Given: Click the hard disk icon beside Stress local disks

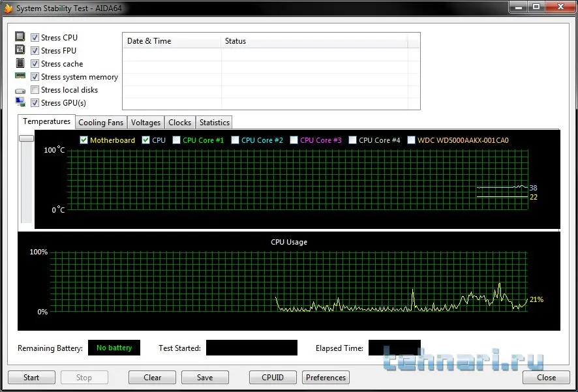Looking at the screenshot, I should (20, 91).
